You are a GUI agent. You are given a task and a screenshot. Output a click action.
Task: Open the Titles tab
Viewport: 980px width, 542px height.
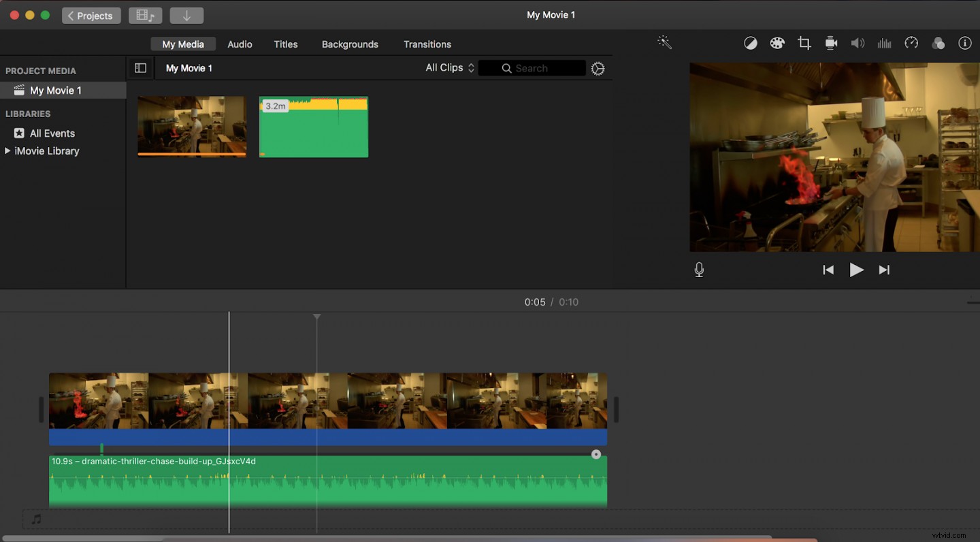[285, 44]
